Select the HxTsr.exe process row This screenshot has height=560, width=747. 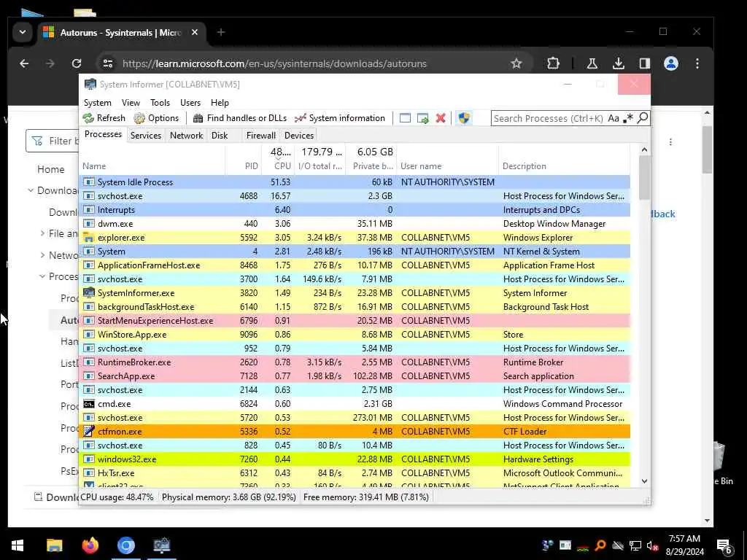[355, 472]
